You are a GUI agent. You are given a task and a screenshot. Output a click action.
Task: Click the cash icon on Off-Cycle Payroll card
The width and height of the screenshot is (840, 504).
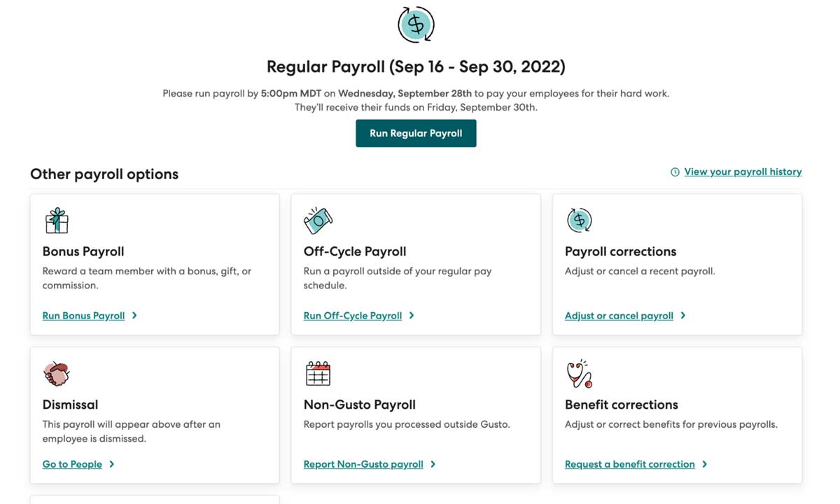point(318,219)
